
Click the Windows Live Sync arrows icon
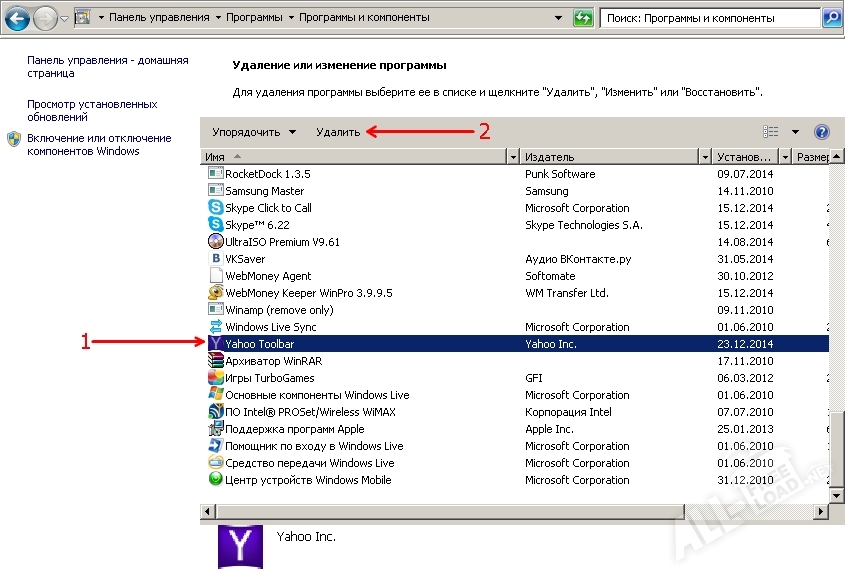click(216, 327)
